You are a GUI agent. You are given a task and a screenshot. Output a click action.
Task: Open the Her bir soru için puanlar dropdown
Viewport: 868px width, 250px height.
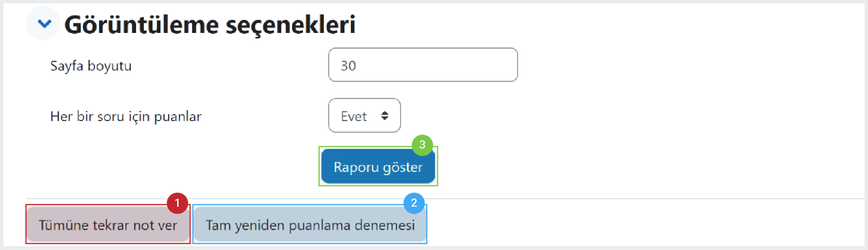click(x=364, y=116)
